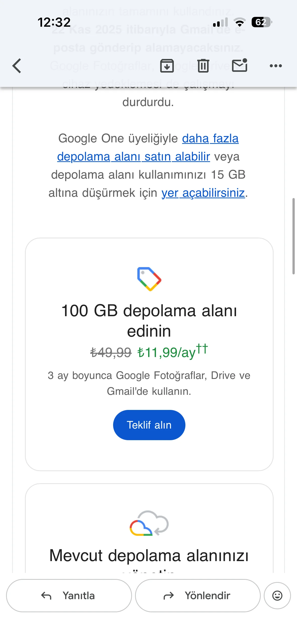297x644 pixels.
Task: Tap the crossed-out ₺49,99 price
Action: pyautogui.click(x=111, y=352)
